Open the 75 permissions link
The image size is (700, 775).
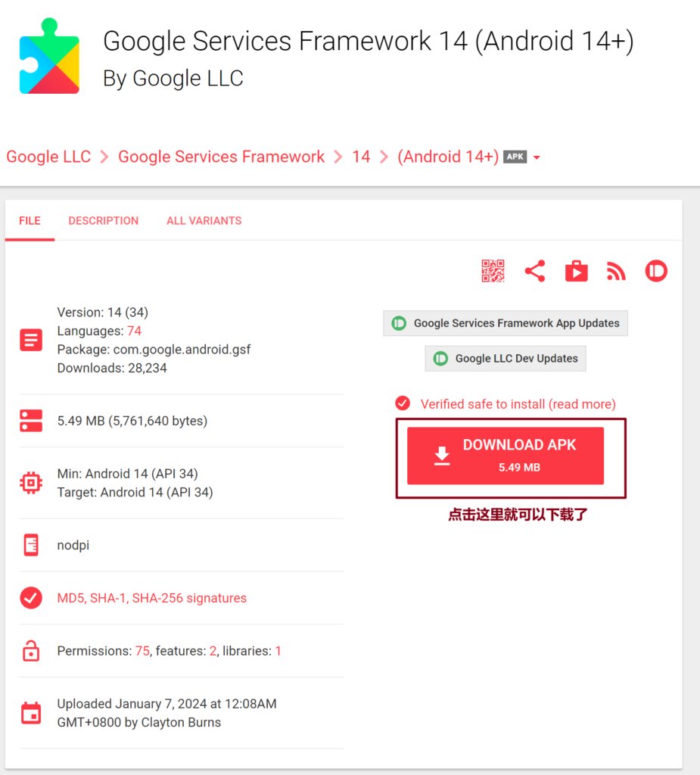[142, 651]
